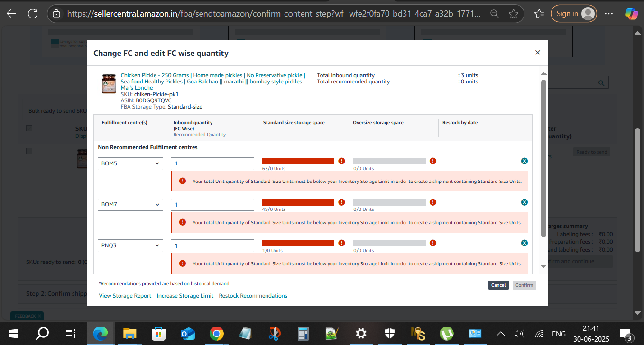This screenshot has height=345, width=644.
Task: Open the Copilot sidebar icon
Action: click(x=631, y=14)
